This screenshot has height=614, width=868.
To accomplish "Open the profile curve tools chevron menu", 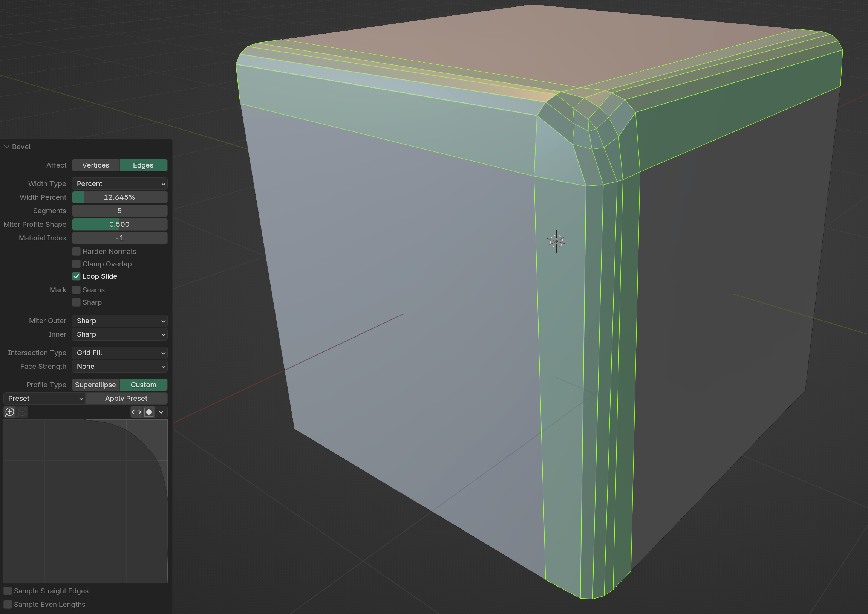I will point(161,412).
